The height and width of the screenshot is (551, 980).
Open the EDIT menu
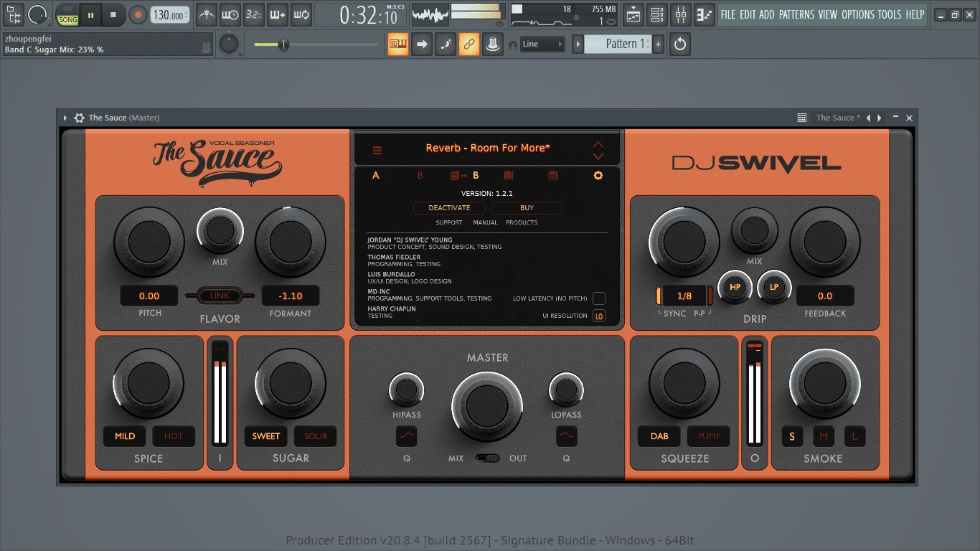(748, 14)
